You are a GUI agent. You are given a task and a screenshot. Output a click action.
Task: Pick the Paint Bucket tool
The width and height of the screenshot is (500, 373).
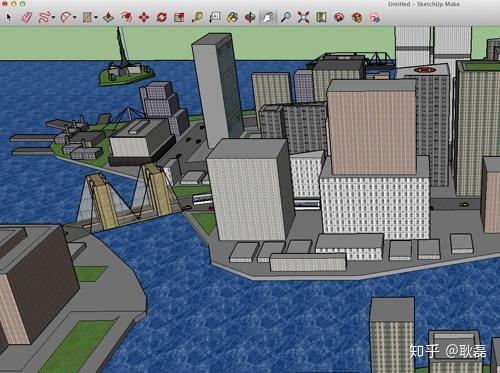232,17
